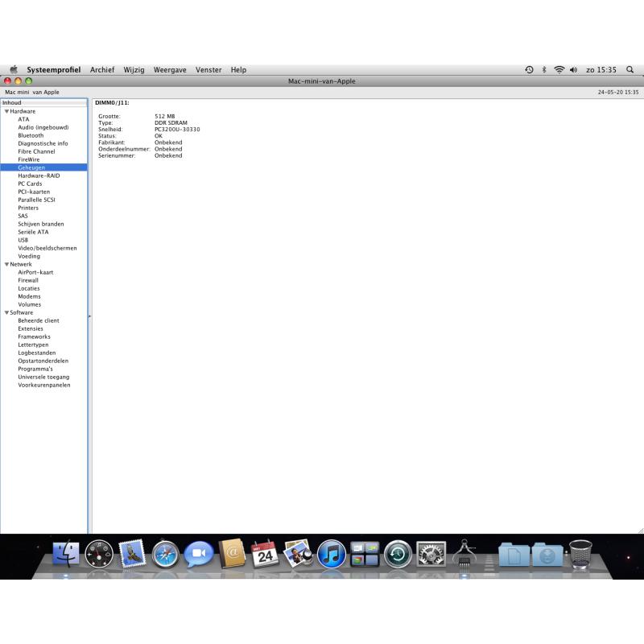The image size is (644, 644).
Task: Launch Safari compass icon
Action: coord(166,555)
